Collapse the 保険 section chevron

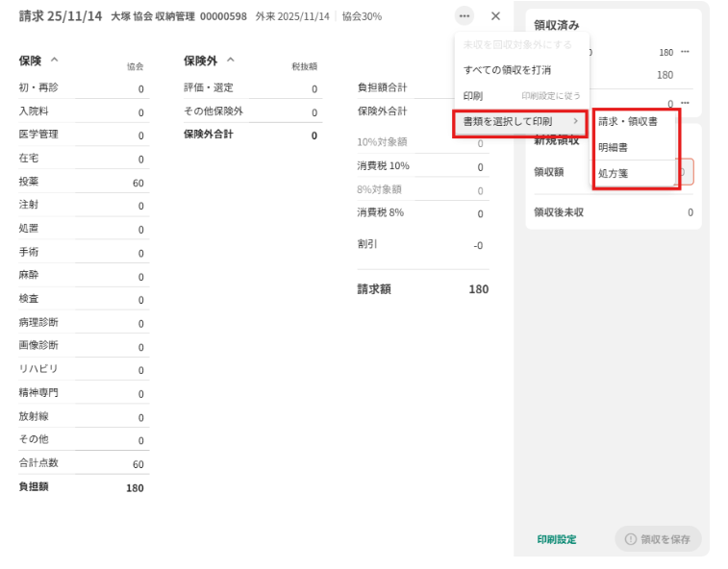(54, 60)
